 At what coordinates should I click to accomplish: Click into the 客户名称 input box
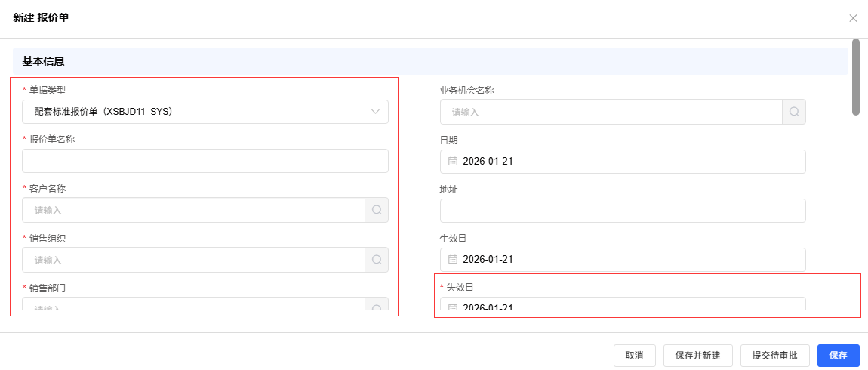pos(194,210)
